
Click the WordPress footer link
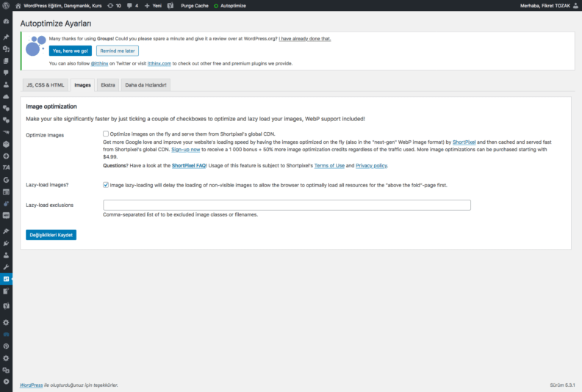click(31, 385)
